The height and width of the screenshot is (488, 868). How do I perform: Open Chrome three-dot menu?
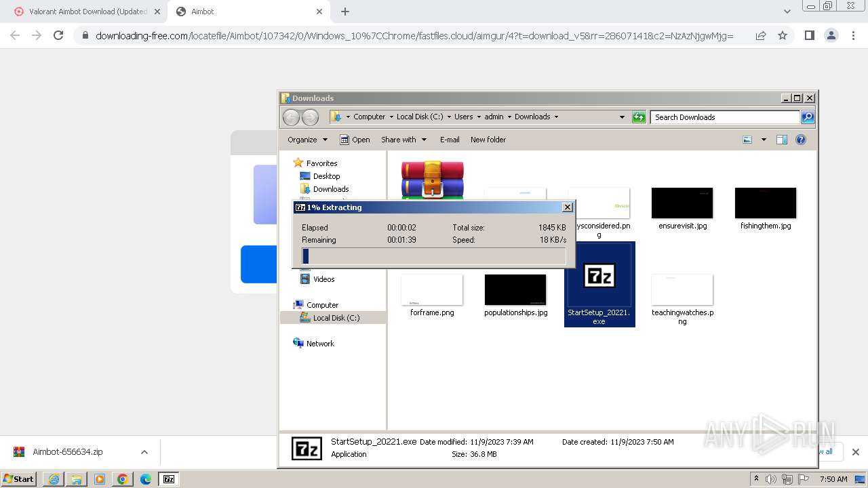853,35
